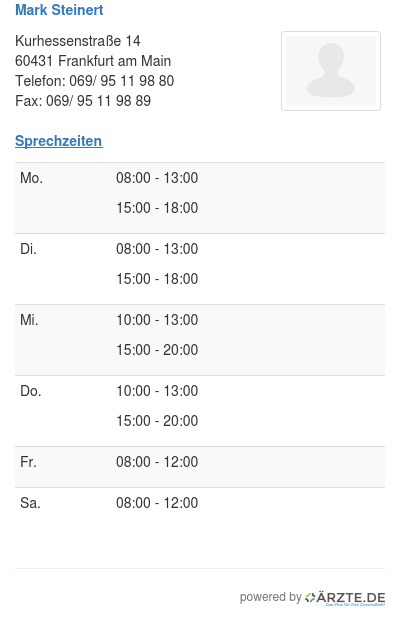400x618 pixels.
Task: Click the placeholder profile photo
Action: coord(331,71)
